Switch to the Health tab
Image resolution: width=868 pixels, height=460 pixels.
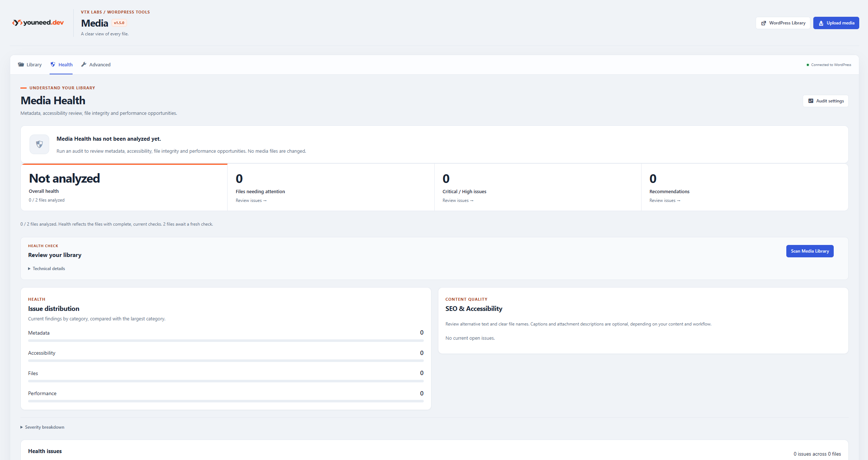(61, 65)
